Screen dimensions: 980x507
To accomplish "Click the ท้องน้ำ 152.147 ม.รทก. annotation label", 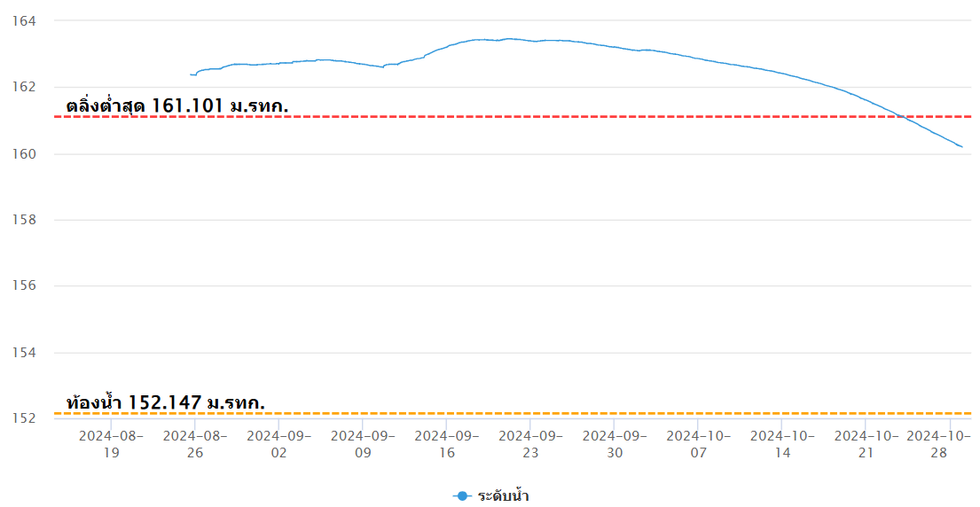I will click(x=166, y=402).
